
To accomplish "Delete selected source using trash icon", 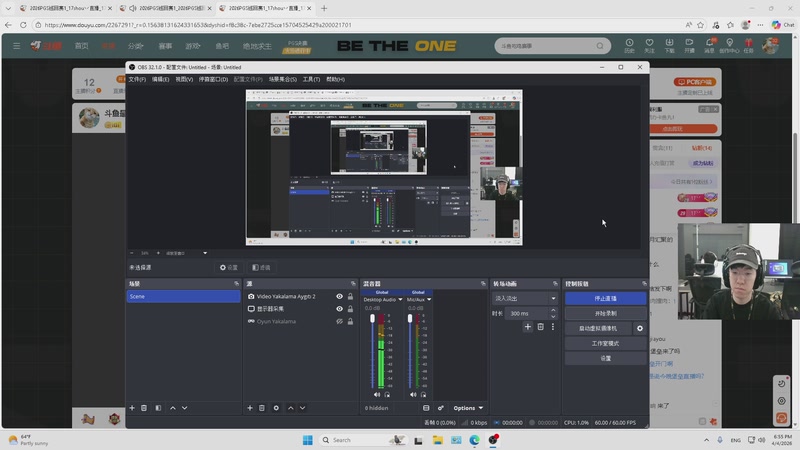I will pyautogui.click(x=262, y=408).
